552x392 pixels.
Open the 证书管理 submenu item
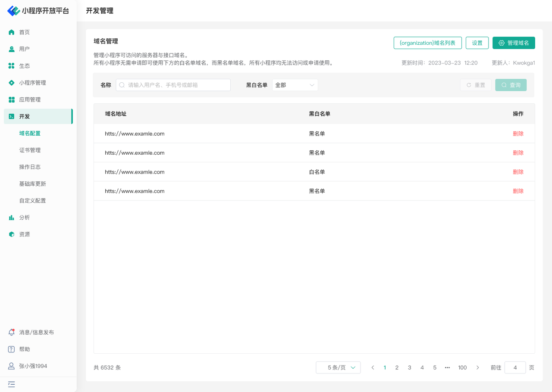click(x=30, y=150)
